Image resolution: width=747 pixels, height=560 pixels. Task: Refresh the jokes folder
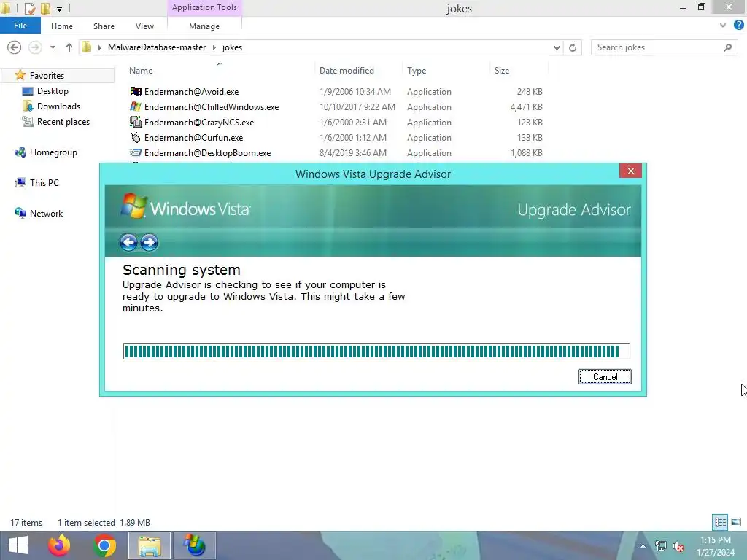(x=573, y=47)
